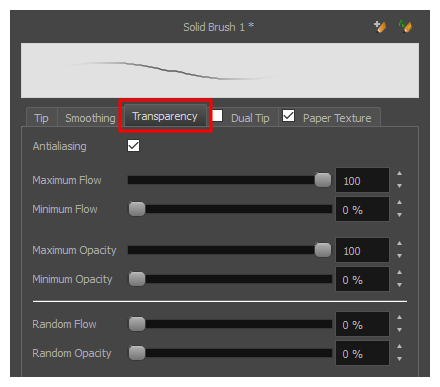Image resolution: width=440 pixels, height=387 pixels.
Task: Increase Random Flow with up arrow
Action: [x=399, y=317]
